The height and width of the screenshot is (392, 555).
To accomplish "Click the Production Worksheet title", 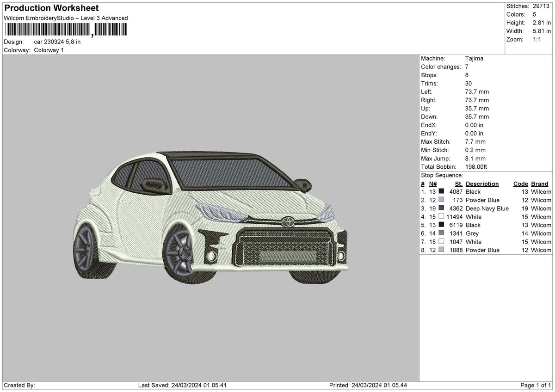I will tap(51, 8).
